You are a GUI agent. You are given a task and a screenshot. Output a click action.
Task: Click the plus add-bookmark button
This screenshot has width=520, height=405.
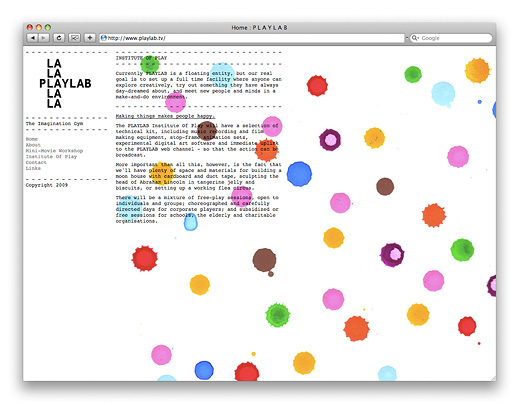(x=90, y=38)
